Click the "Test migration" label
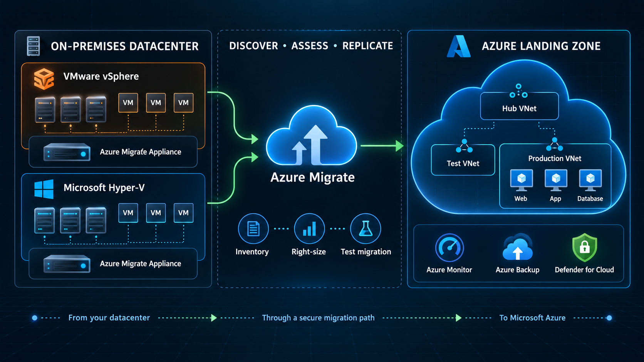644x362 pixels. click(x=366, y=252)
